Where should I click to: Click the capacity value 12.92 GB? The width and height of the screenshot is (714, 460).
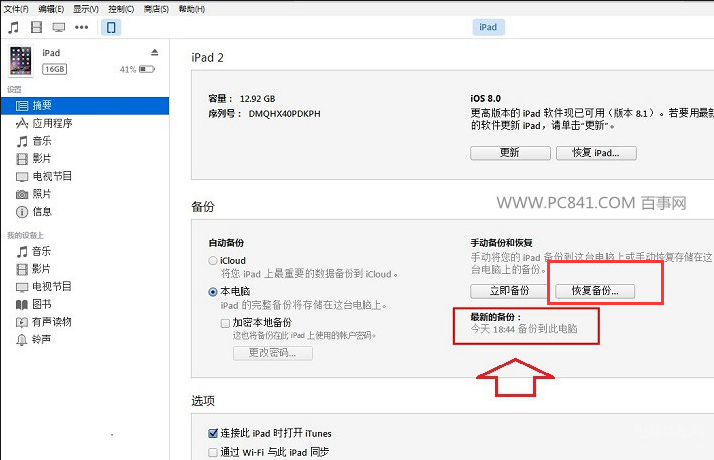[257, 99]
